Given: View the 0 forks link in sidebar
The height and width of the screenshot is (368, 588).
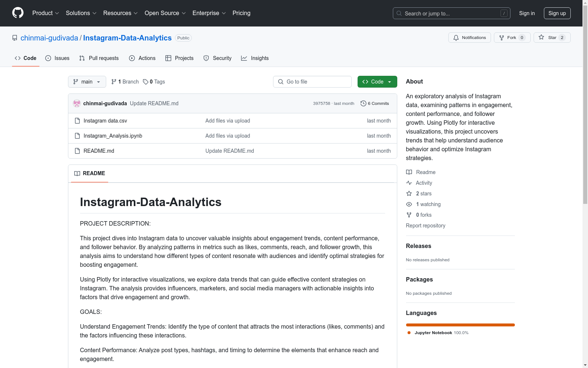Looking at the screenshot, I should [419, 215].
